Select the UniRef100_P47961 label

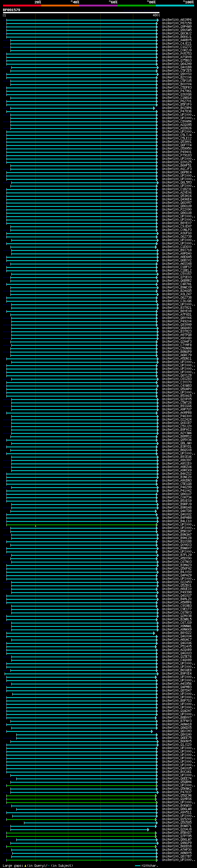point(177,91)
